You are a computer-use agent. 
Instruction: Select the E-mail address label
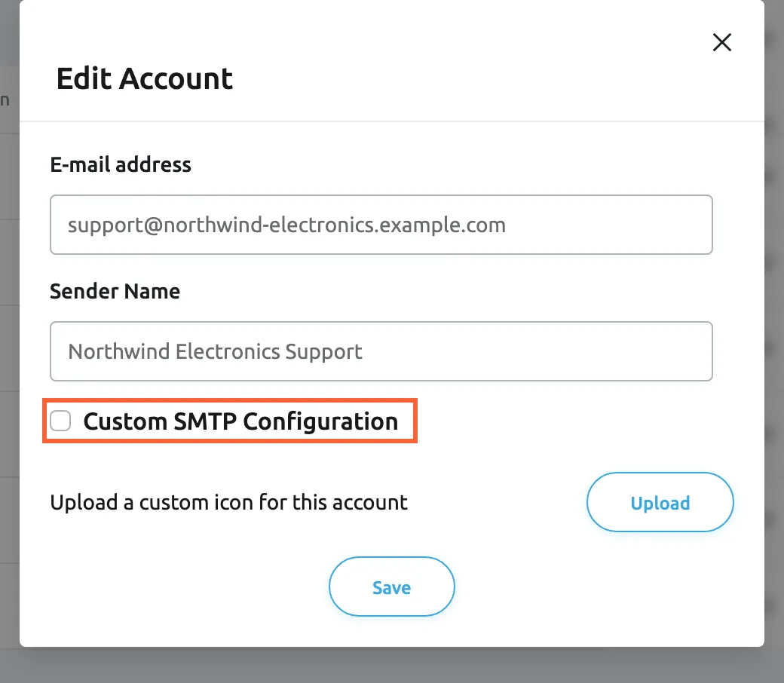click(x=121, y=164)
